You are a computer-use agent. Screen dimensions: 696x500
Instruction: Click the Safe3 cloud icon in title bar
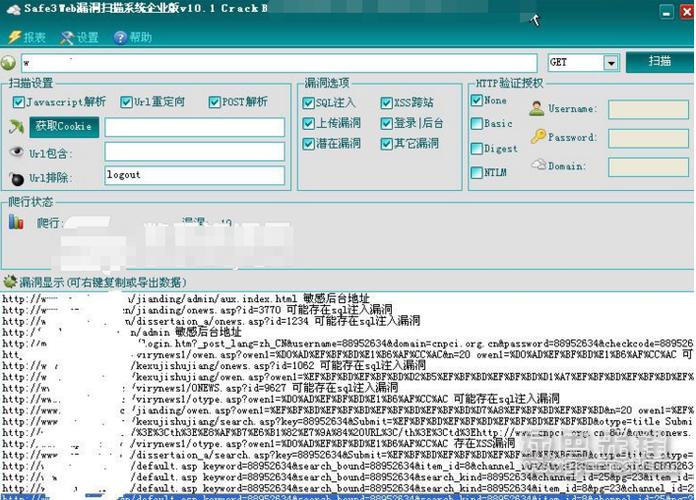coord(13,9)
